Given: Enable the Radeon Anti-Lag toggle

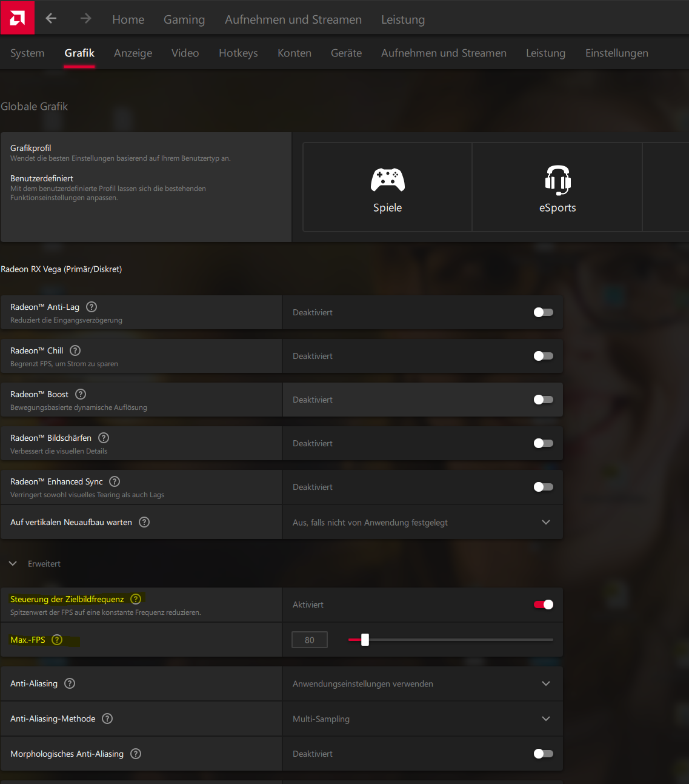Looking at the screenshot, I should [543, 312].
